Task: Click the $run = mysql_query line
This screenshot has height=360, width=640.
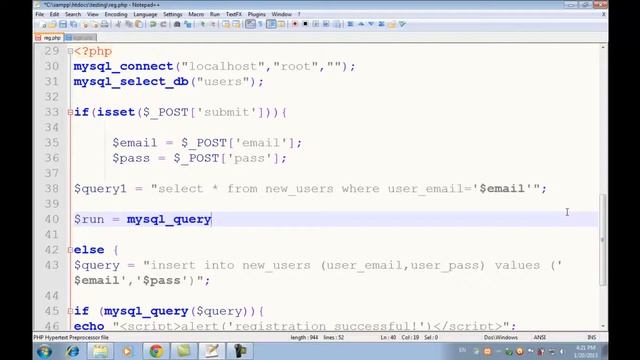Action: tap(142, 220)
